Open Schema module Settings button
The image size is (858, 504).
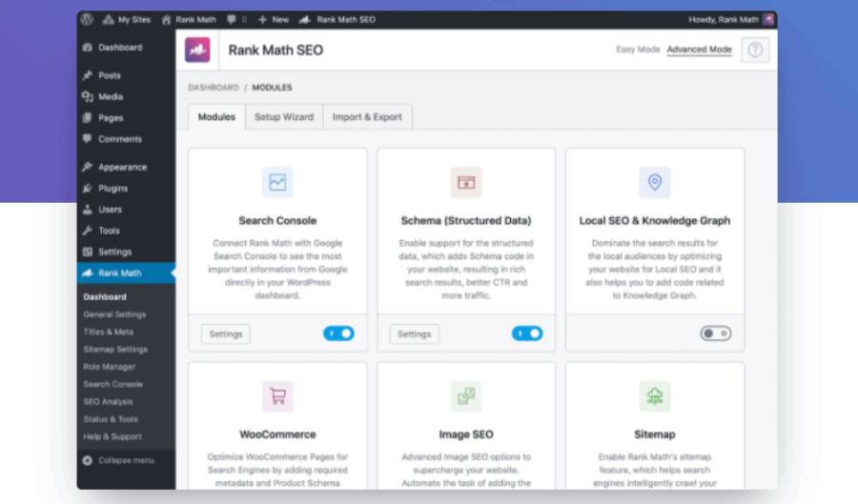pyautogui.click(x=415, y=334)
